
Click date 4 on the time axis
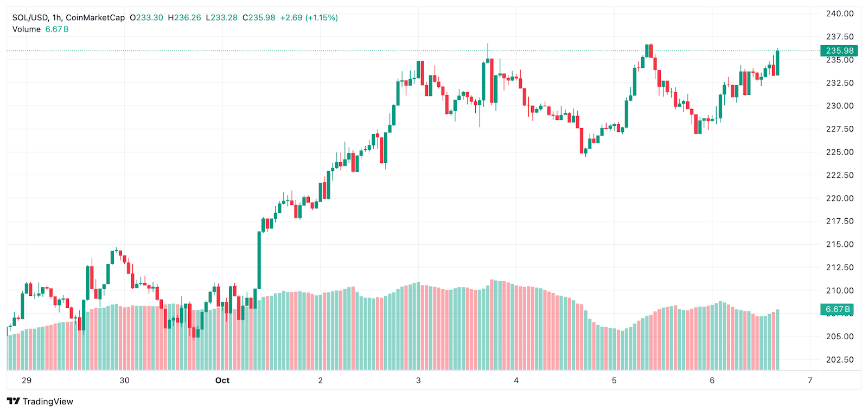coord(516,380)
